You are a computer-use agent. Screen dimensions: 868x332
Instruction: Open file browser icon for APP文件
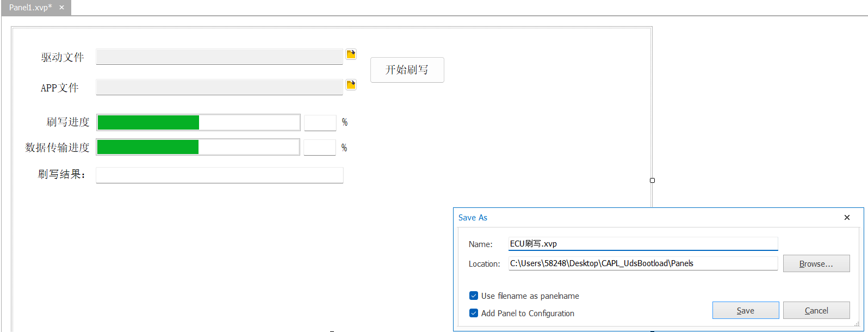(x=351, y=84)
